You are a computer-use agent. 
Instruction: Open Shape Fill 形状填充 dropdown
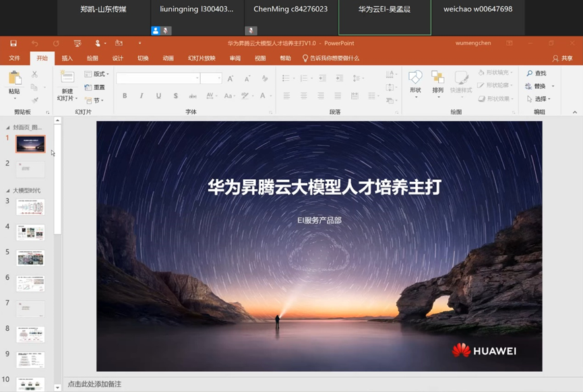coord(495,73)
